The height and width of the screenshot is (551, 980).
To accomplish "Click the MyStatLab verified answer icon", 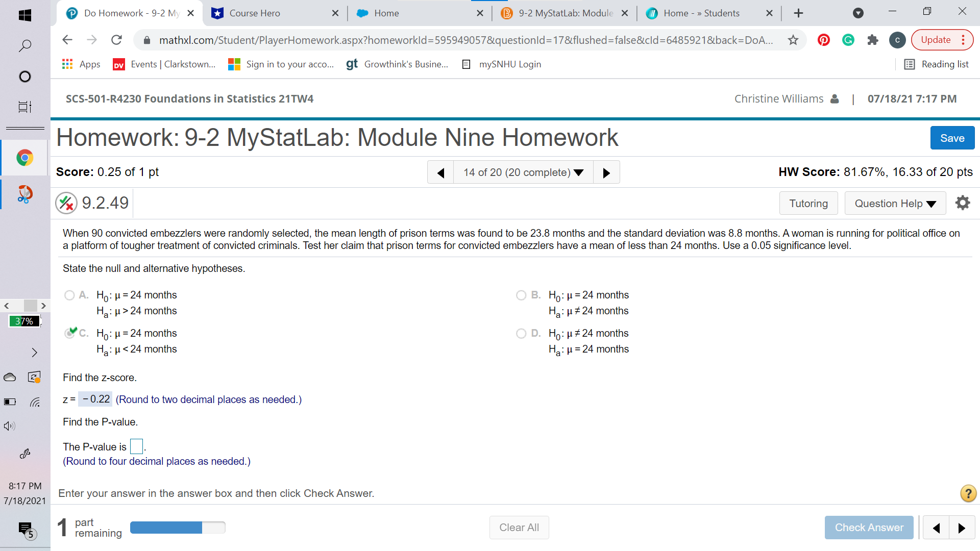I will click(66, 202).
